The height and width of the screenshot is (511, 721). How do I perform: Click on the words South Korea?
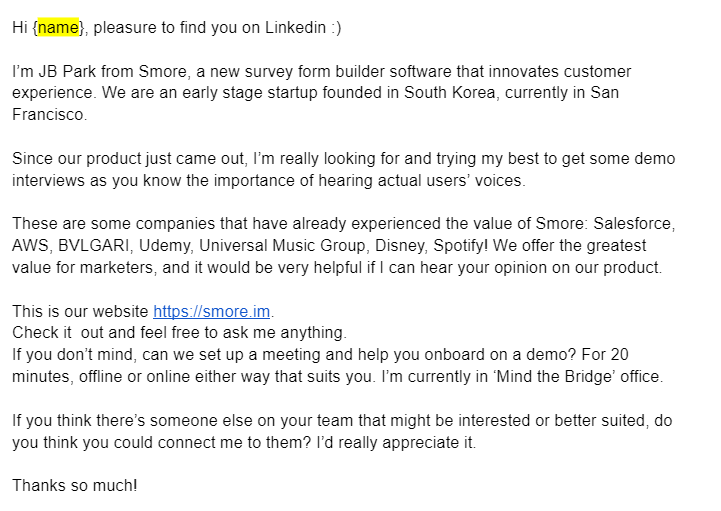pyautogui.click(x=450, y=92)
